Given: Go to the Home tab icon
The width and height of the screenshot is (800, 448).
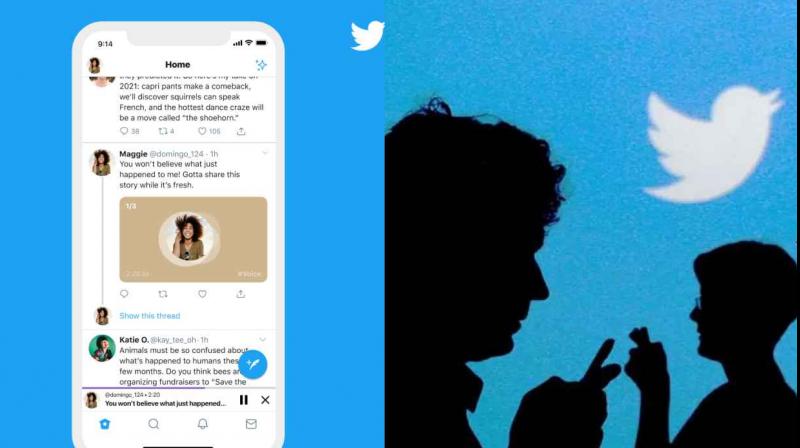Looking at the screenshot, I should (x=105, y=424).
